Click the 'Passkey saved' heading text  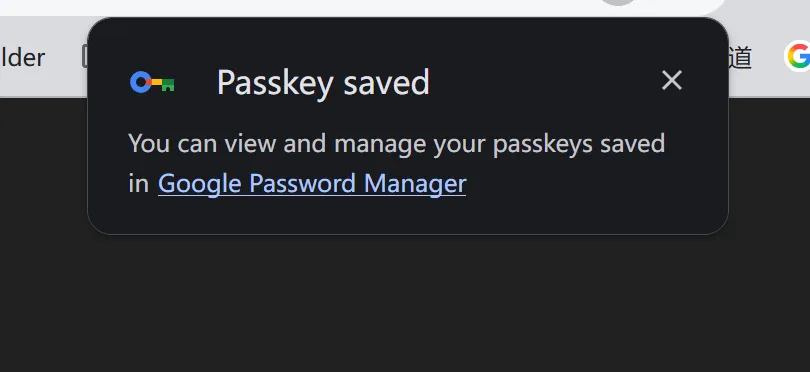click(x=323, y=82)
